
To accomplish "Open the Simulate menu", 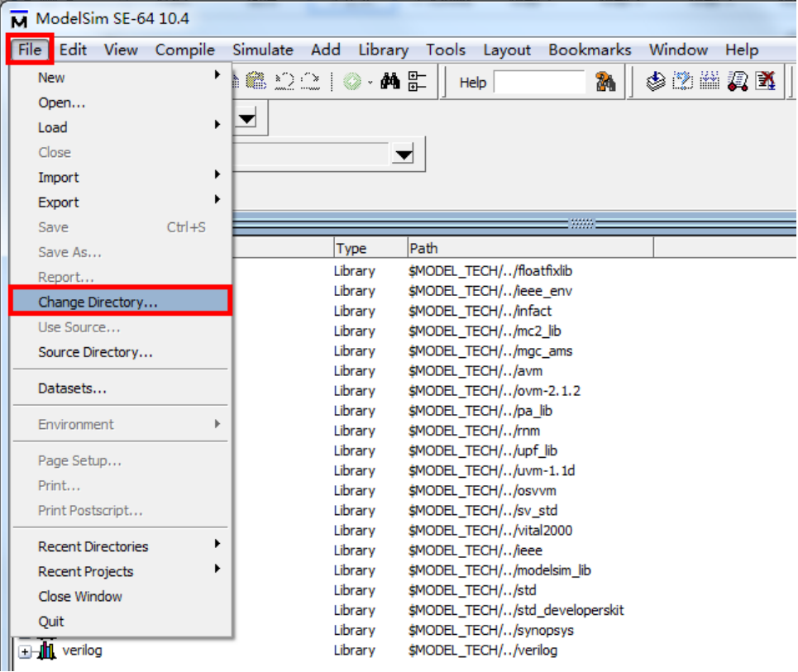I will pyautogui.click(x=262, y=50).
